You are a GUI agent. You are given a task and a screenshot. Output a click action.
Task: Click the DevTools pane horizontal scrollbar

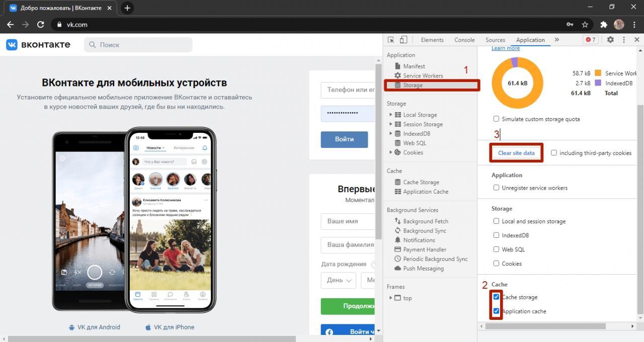coord(545,326)
